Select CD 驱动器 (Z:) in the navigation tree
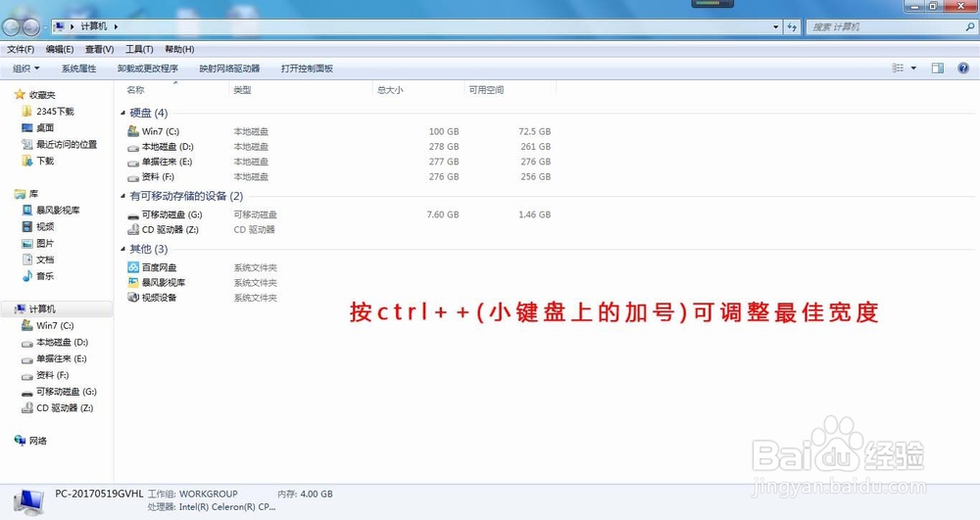980x520 pixels. pyautogui.click(x=65, y=407)
